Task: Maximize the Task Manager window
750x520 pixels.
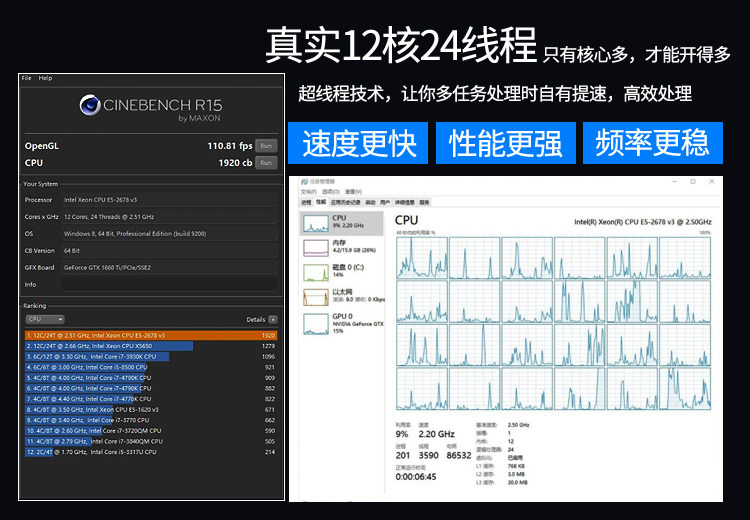Action: pos(693,182)
